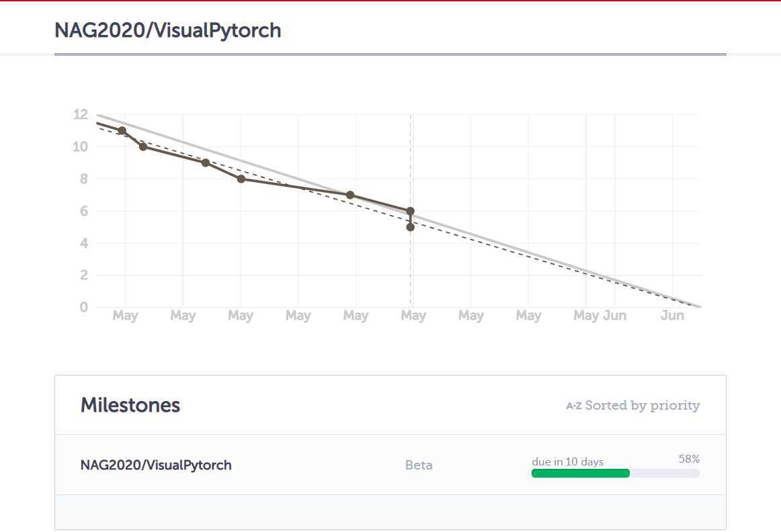
Task: Click the Milestones section heading
Action: tap(130, 405)
